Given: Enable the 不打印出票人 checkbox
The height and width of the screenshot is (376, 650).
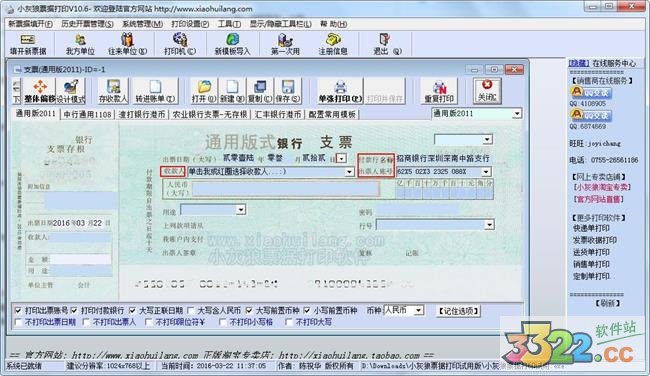Looking at the screenshot, I should click(x=86, y=322).
